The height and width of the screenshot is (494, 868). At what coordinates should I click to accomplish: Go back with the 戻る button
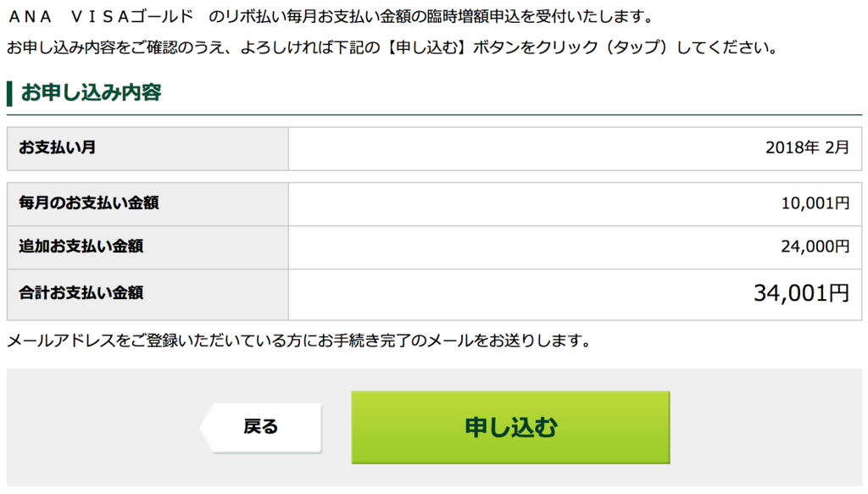(x=261, y=428)
